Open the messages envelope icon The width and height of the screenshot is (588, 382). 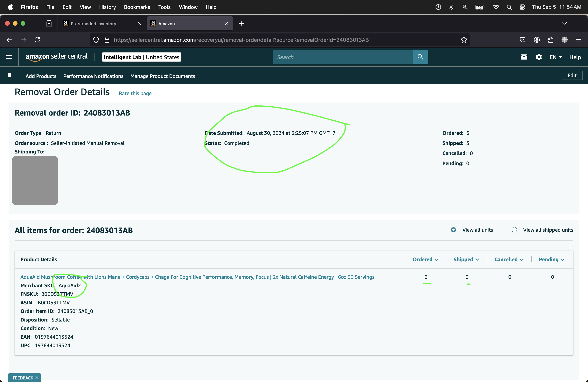tap(524, 57)
